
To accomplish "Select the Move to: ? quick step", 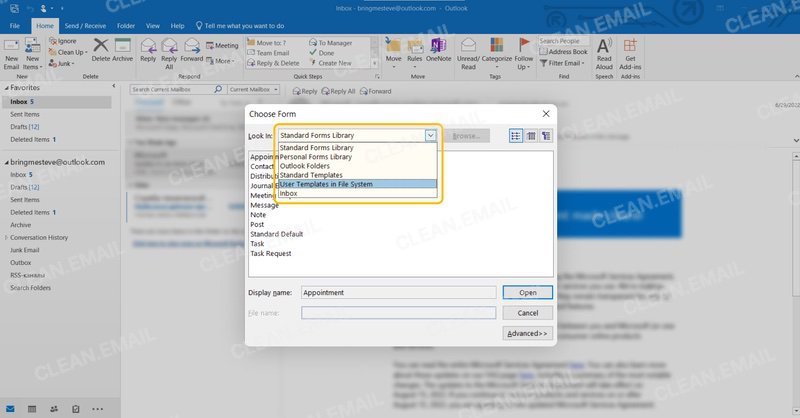I will click(266, 43).
